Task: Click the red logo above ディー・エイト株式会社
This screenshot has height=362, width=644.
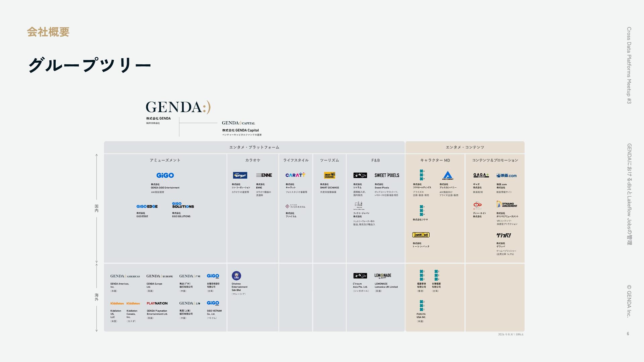Action: pos(477,205)
